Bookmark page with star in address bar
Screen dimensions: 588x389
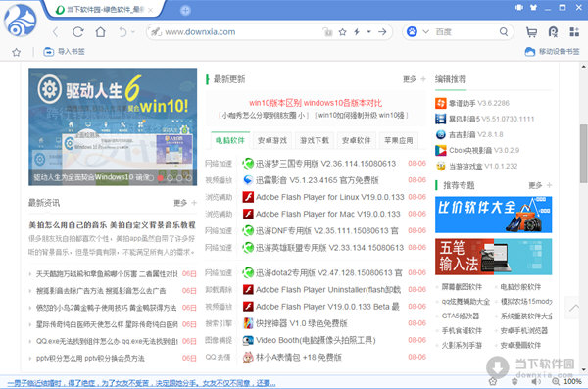tap(342, 32)
